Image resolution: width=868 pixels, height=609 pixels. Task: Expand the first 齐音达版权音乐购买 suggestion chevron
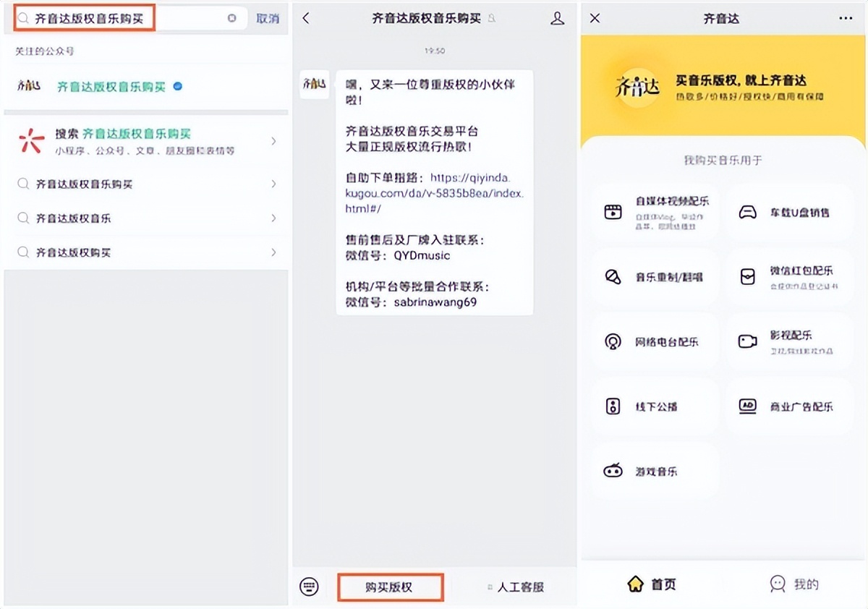coord(273,184)
